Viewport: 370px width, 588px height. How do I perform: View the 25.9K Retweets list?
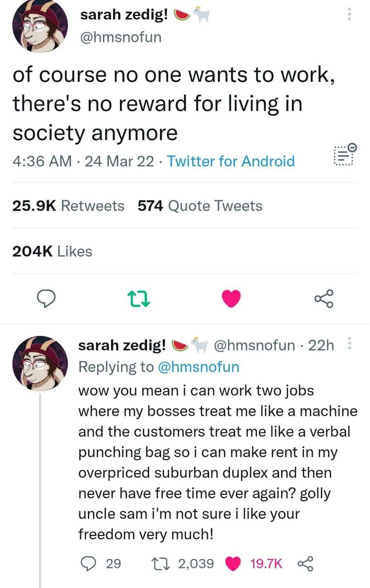coord(68,205)
